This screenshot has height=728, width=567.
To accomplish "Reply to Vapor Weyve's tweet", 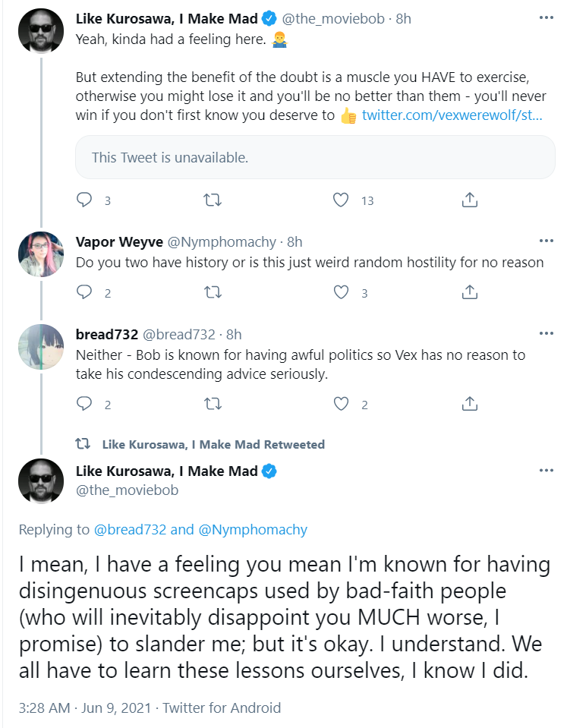I will (84, 292).
